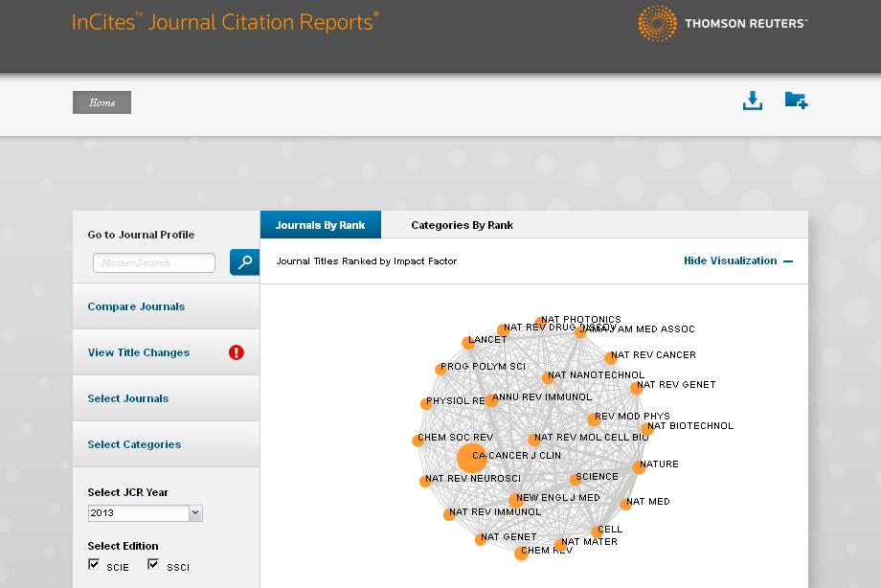This screenshot has width=881, height=588.
Task: Click the download icon
Action: (x=753, y=101)
